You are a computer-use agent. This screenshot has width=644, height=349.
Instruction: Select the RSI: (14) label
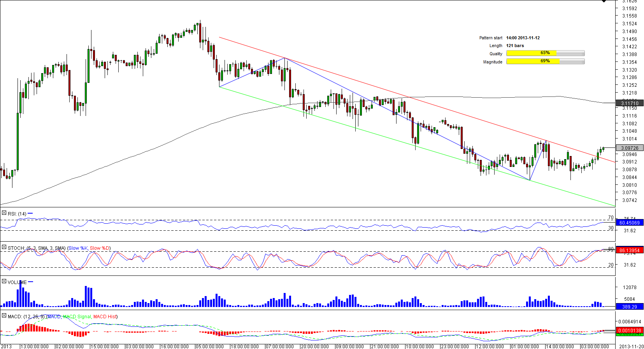[x=17, y=214]
